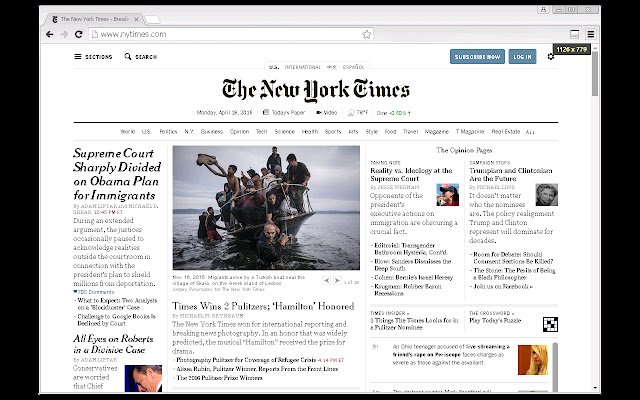Open the settings gear icon
Viewport: 640px width, 400px height.
pos(551,57)
